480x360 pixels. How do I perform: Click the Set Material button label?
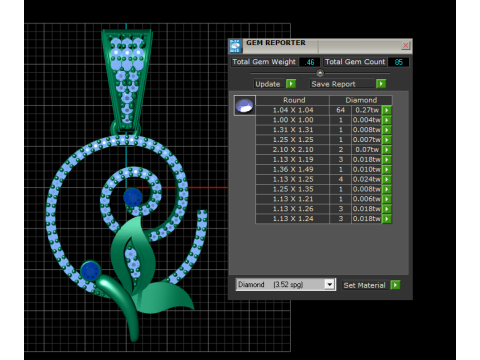[x=364, y=285]
